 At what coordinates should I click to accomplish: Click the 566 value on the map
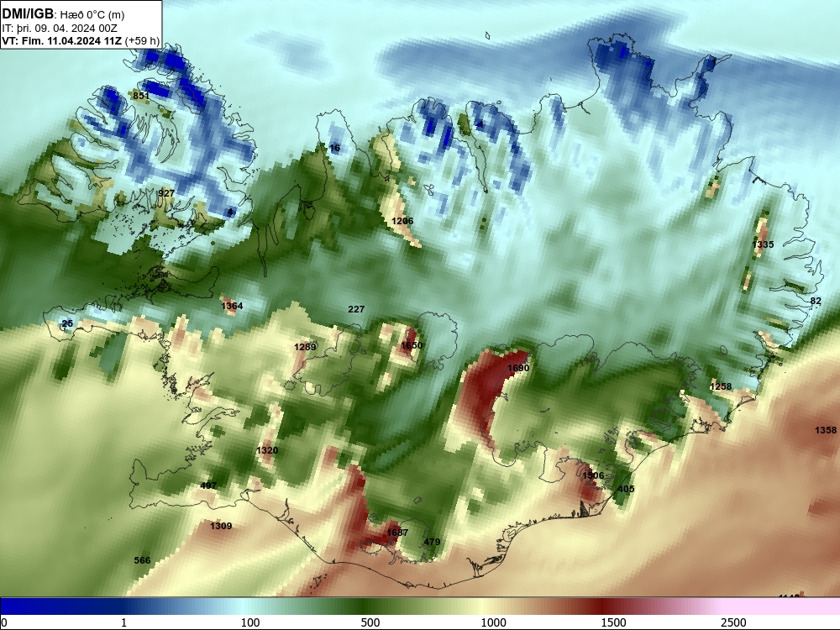(142, 561)
